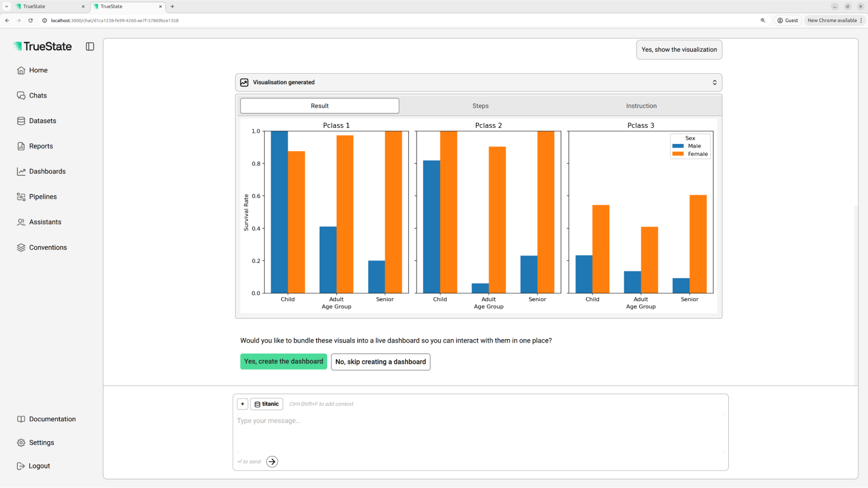868x488 pixels.
Task: Click the titanic dataset chip
Action: click(267, 404)
